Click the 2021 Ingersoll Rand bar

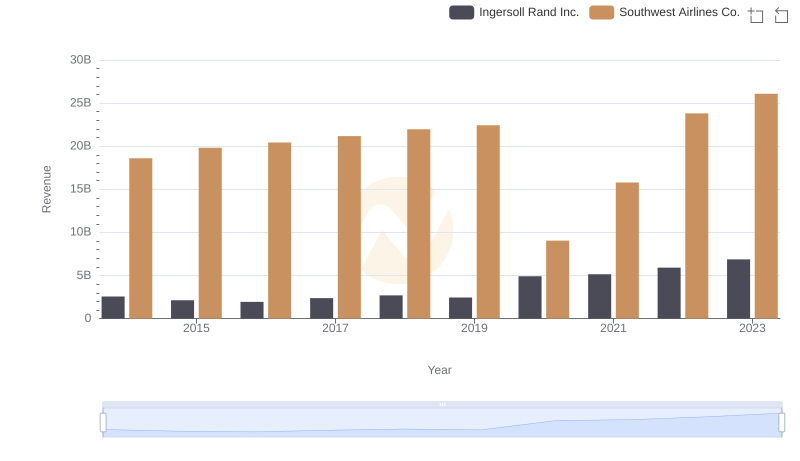tap(599, 296)
